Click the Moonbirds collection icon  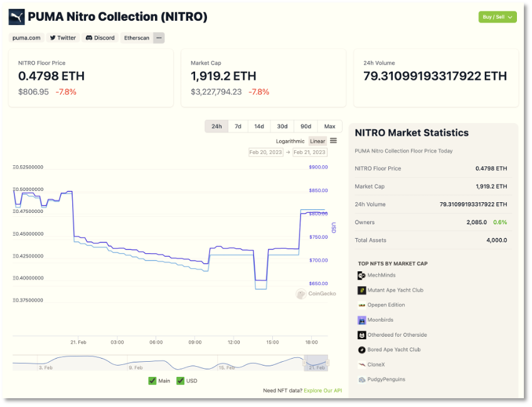[361, 320]
